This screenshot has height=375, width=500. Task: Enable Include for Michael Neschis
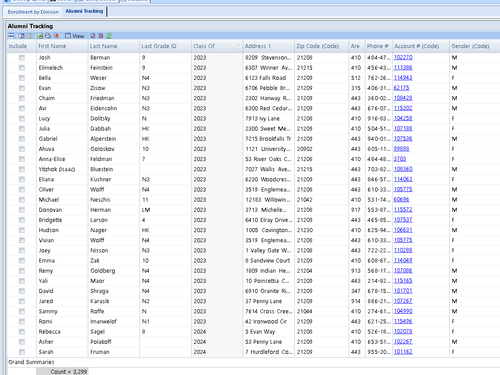tap(22, 200)
